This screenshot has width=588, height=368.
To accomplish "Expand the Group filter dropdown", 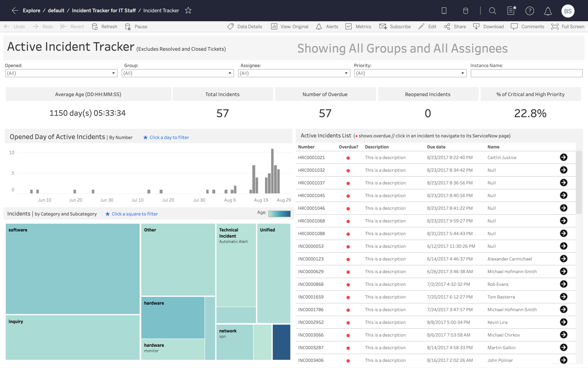I will (x=178, y=73).
